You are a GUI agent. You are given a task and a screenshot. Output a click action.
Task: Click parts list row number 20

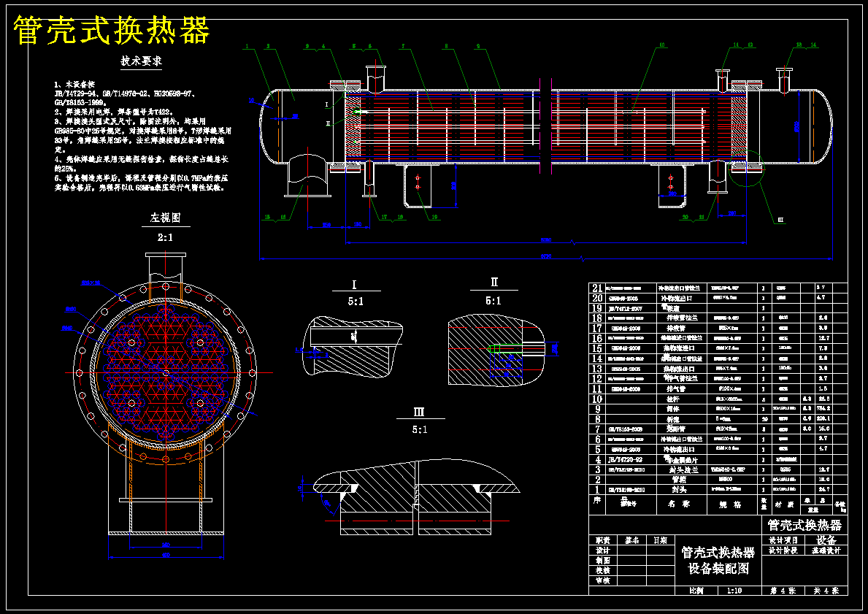[597, 299]
